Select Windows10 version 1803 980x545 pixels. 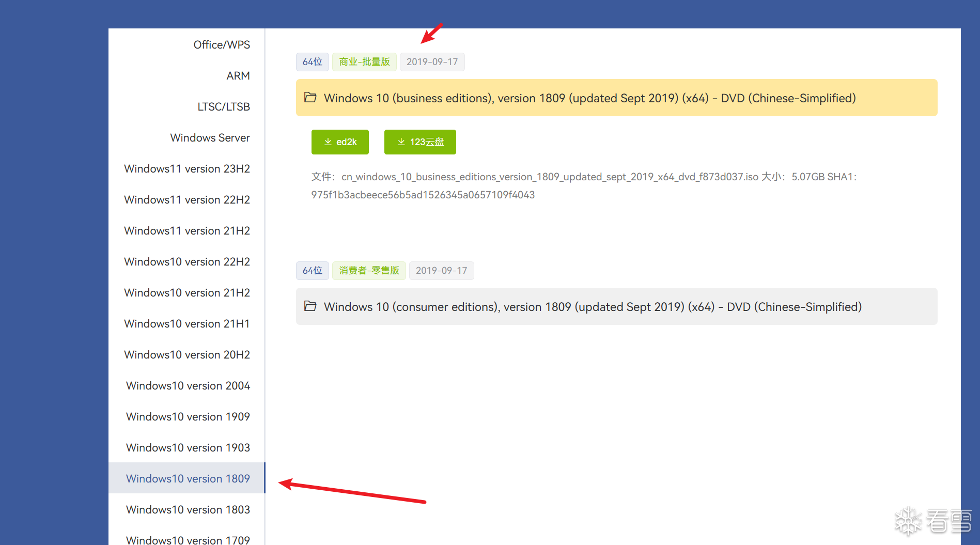click(188, 510)
